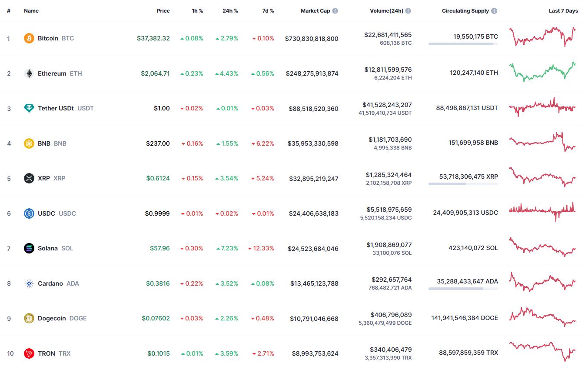Image resolution: width=588 pixels, height=370 pixels.
Task: Click the Solana logo icon
Action: 29,248
